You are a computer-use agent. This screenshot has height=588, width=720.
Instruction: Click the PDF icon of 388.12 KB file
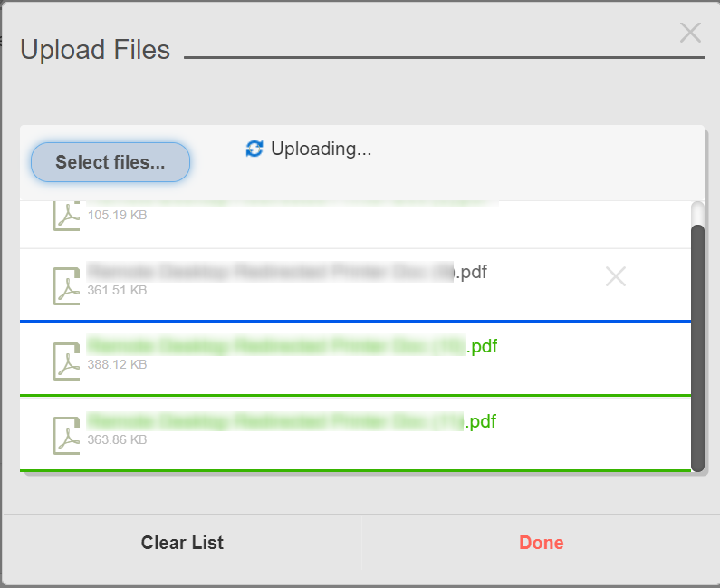[x=66, y=361]
